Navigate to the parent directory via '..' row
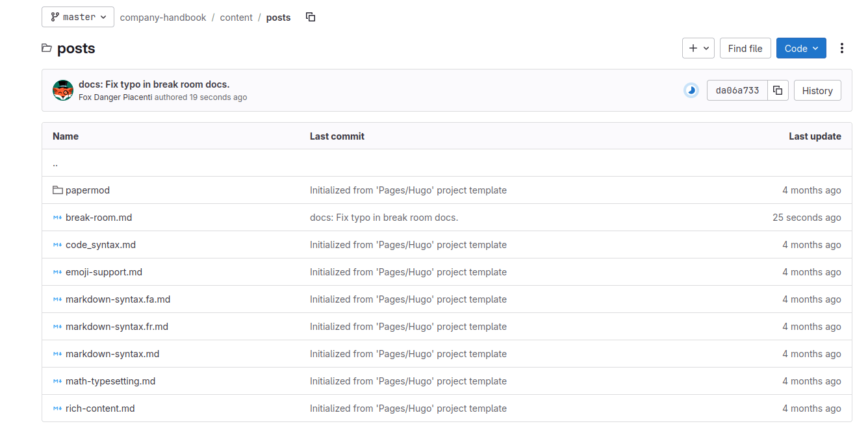The height and width of the screenshot is (439, 868). pyautogui.click(x=55, y=163)
